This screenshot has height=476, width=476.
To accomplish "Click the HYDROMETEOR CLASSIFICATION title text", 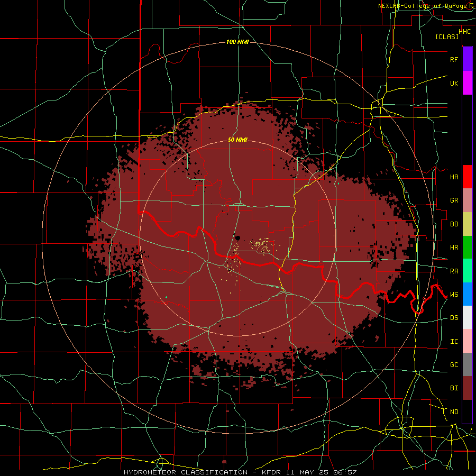I will 186,472.
